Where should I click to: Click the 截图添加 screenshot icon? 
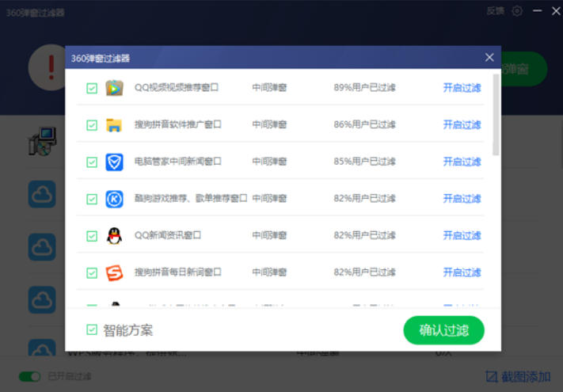(491, 376)
